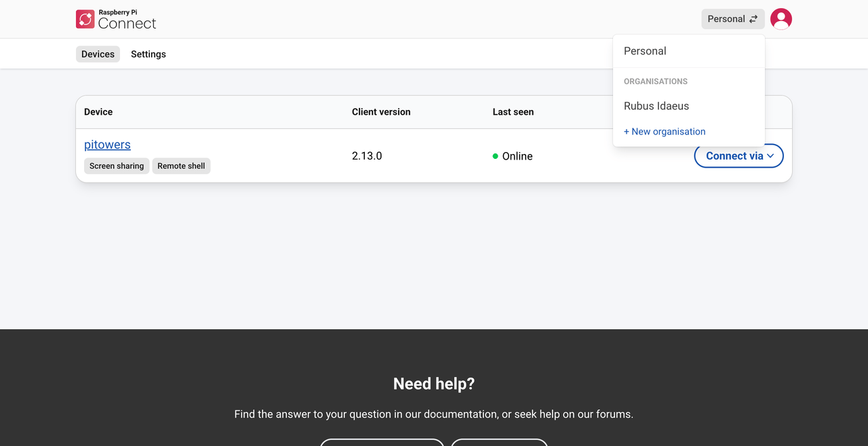Open the Settings tab

point(149,54)
